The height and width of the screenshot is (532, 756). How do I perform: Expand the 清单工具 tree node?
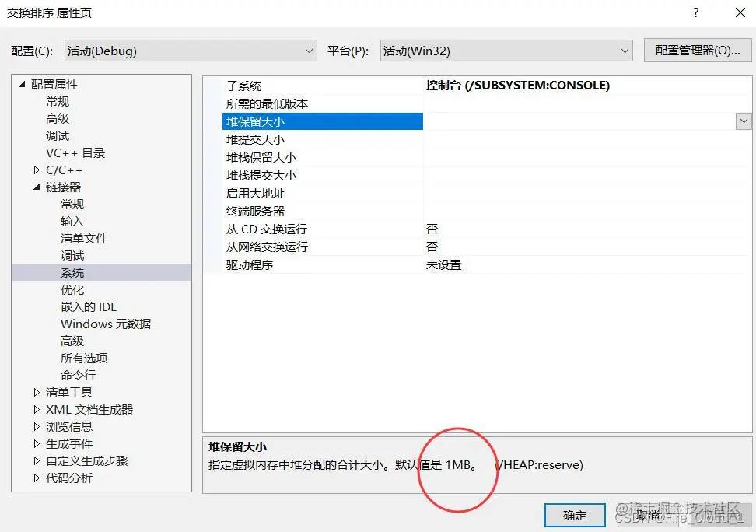pos(35,392)
